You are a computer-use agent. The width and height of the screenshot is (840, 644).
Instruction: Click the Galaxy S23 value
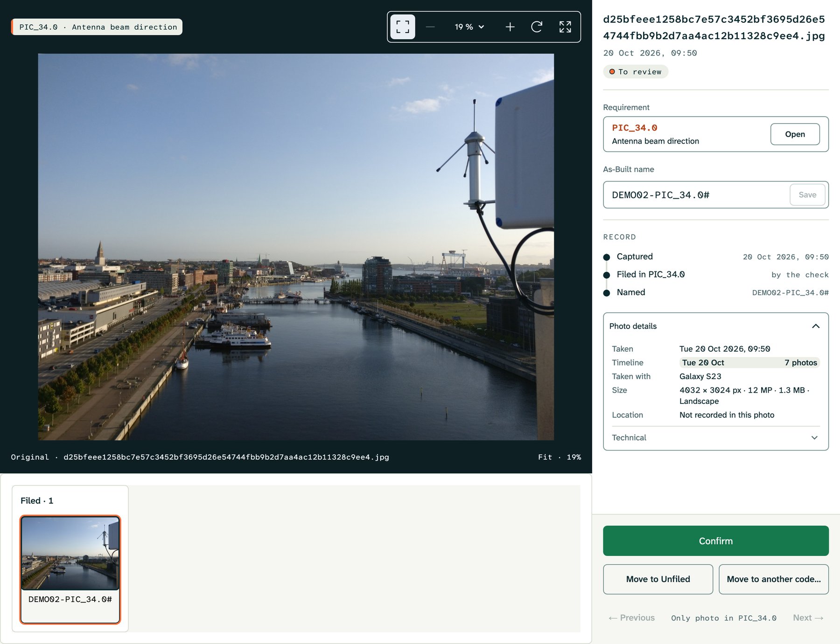pyautogui.click(x=700, y=376)
